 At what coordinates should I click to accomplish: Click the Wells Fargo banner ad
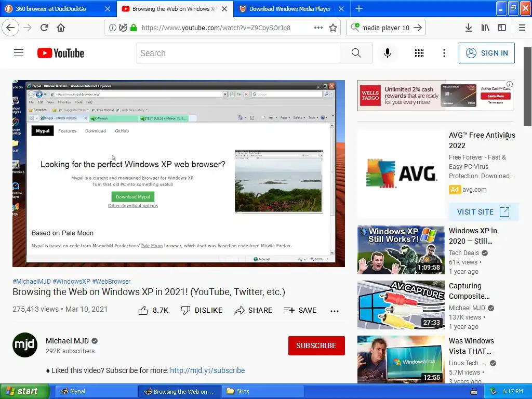click(x=435, y=96)
